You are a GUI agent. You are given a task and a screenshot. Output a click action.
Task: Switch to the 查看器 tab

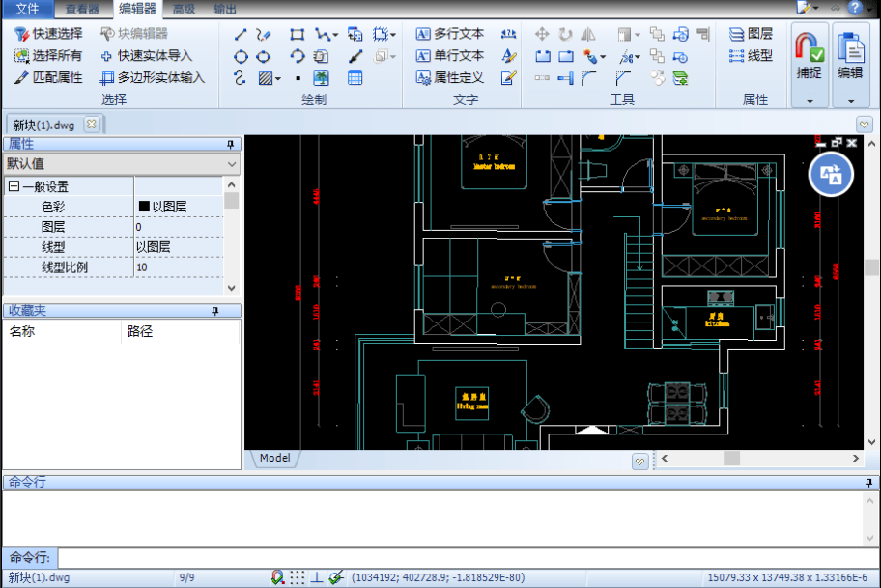(82, 9)
